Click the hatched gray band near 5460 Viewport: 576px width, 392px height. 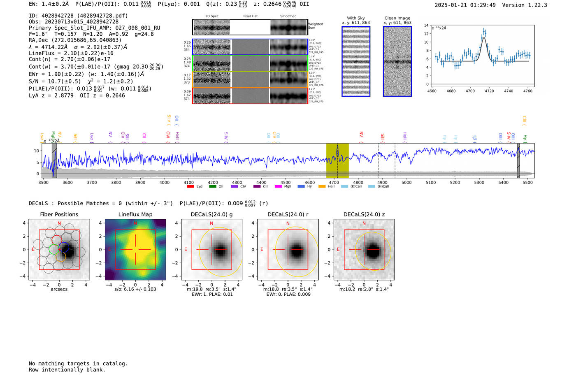[518, 160]
